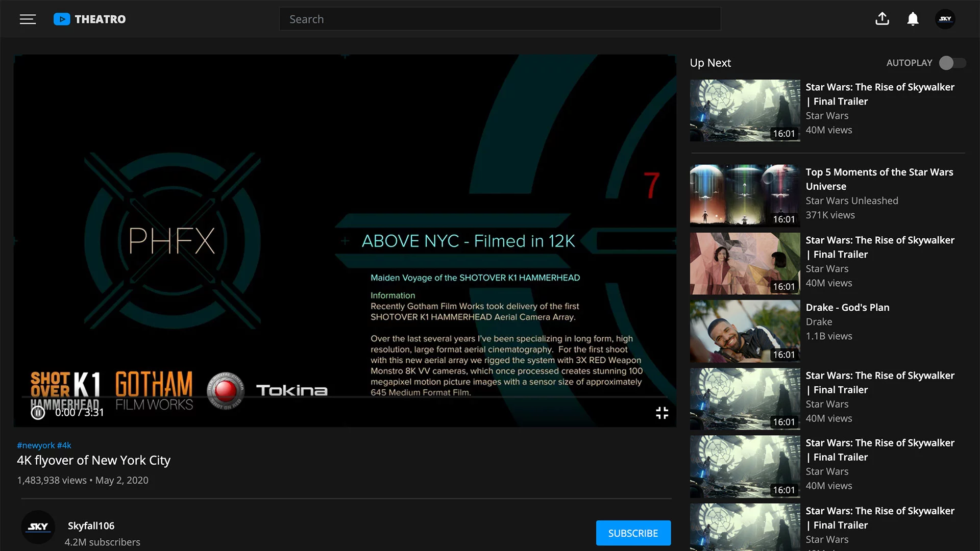Click the 'Drake' channel name
This screenshot has width=980, height=551.
819,322
